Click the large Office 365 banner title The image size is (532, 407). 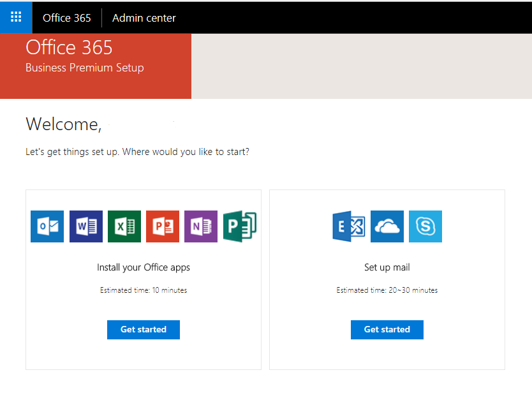point(69,47)
